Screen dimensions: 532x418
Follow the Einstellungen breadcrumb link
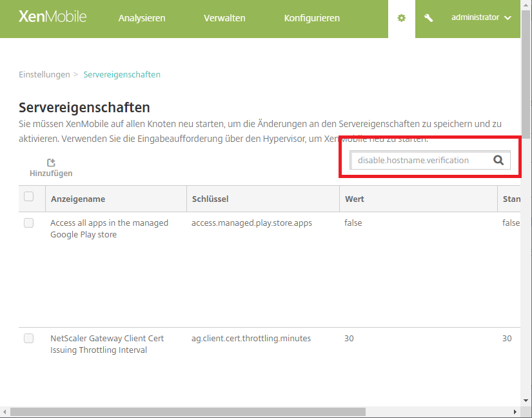tap(44, 74)
